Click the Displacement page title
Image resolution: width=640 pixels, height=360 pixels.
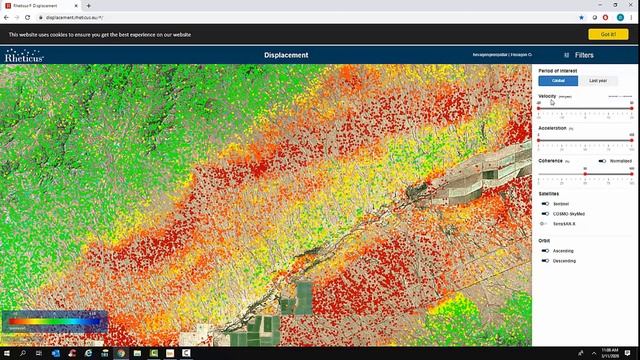[286, 55]
